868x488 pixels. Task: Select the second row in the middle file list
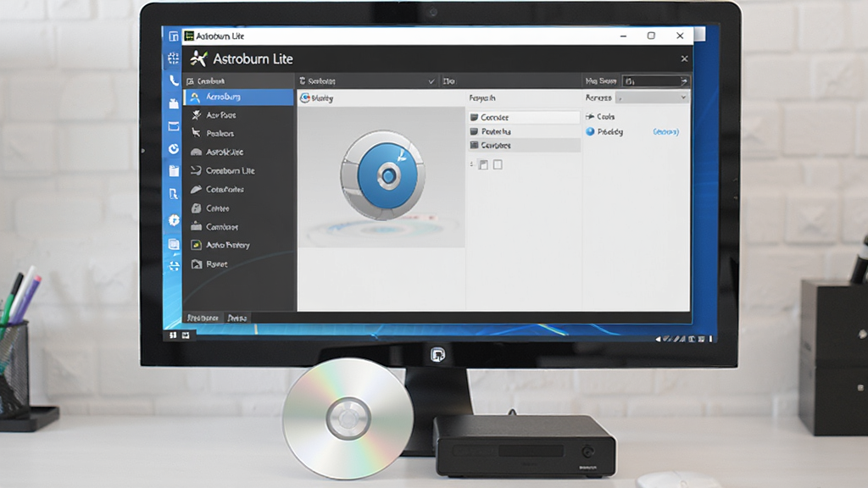(x=524, y=131)
